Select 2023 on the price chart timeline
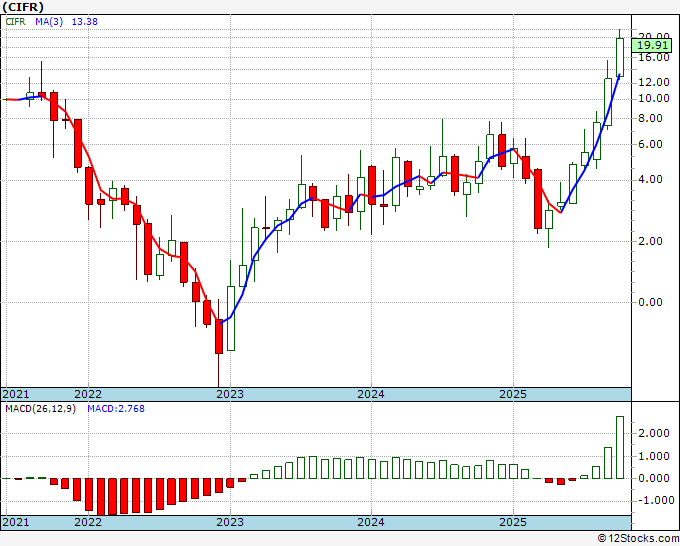Viewport: 680px width, 546px height. [x=231, y=394]
